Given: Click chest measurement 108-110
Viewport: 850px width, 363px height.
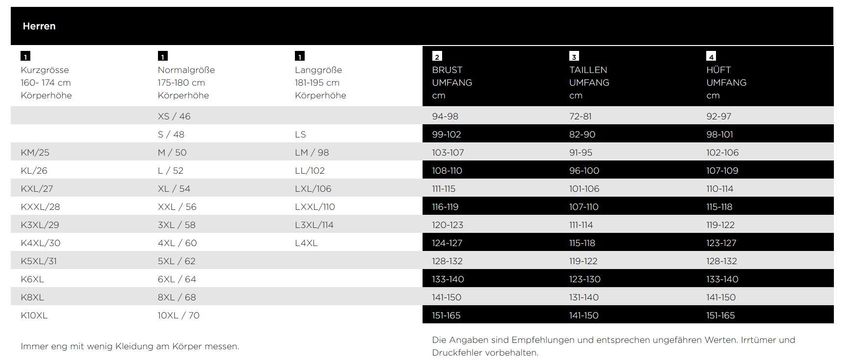Looking at the screenshot, I should pos(447,170).
